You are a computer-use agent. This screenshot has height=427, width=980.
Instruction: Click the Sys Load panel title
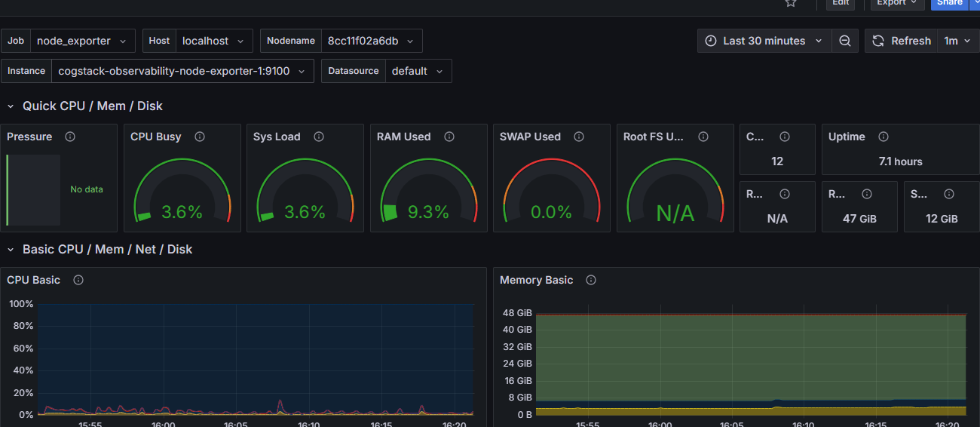(277, 137)
